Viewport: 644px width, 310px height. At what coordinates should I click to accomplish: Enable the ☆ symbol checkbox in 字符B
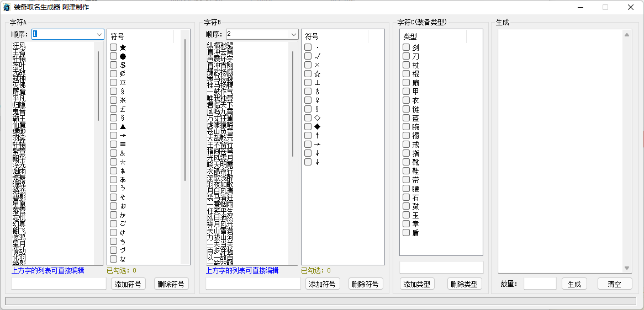click(308, 74)
